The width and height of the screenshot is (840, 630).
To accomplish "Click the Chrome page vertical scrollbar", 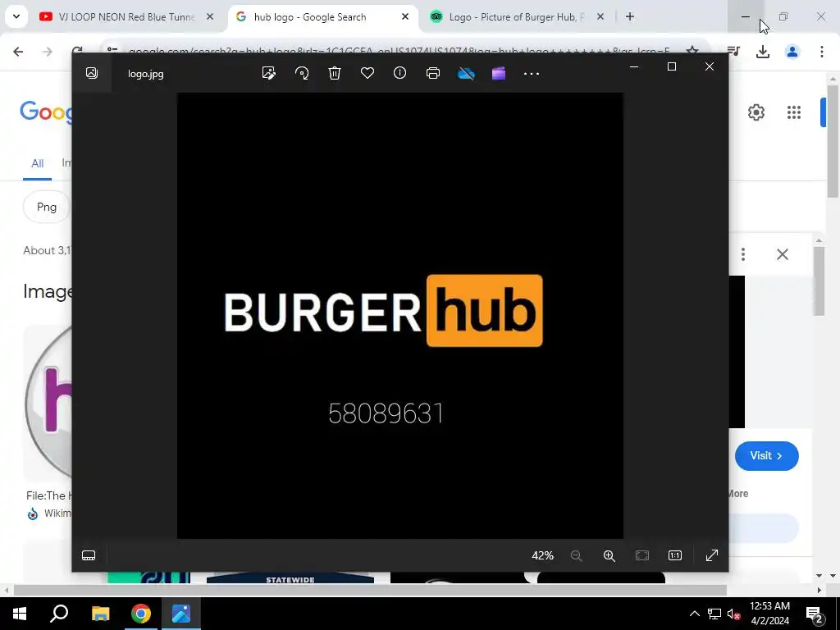I will click(833, 142).
